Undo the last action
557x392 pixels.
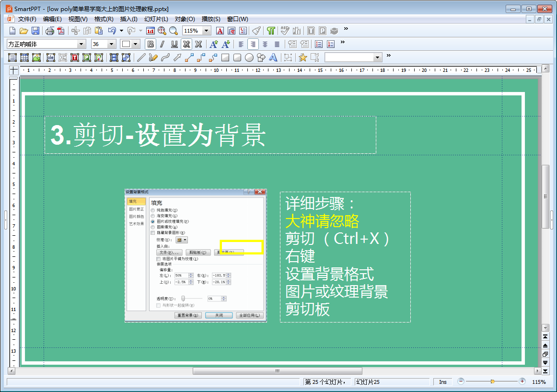112,31
